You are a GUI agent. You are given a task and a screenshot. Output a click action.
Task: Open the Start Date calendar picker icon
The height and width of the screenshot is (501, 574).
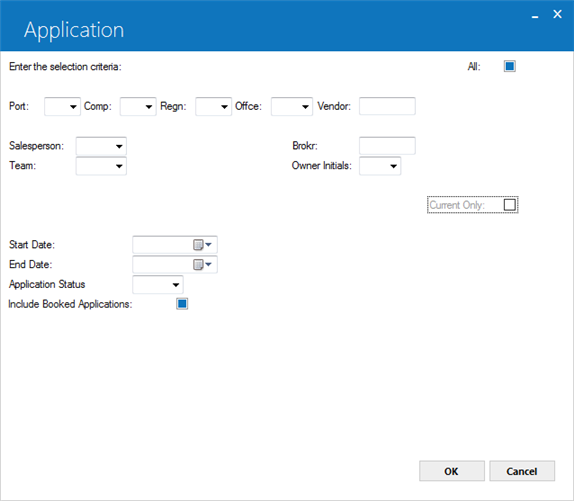pos(202,244)
